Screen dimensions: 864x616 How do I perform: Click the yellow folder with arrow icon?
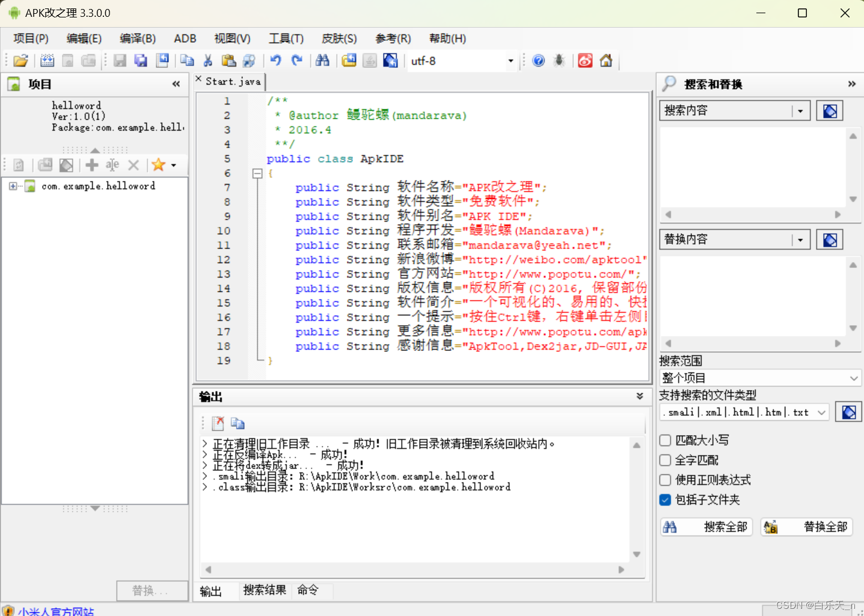tap(349, 61)
